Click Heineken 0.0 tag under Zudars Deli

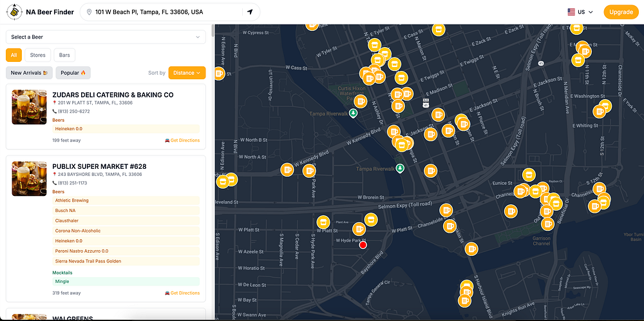[x=126, y=129]
